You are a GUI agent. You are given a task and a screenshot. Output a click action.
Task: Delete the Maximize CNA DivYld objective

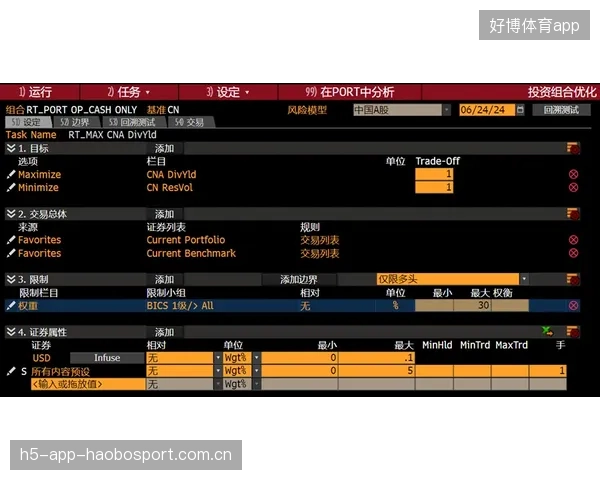(x=573, y=175)
